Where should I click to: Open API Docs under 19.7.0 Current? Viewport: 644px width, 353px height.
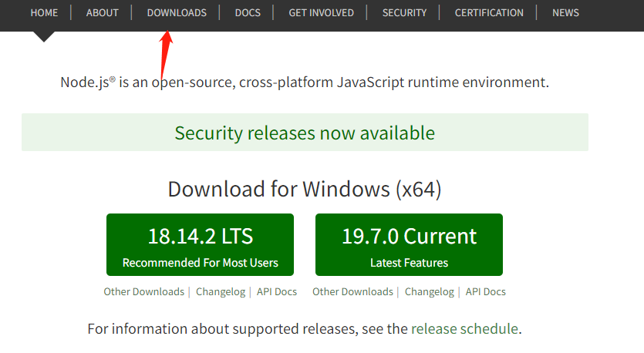[x=485, y=291]
